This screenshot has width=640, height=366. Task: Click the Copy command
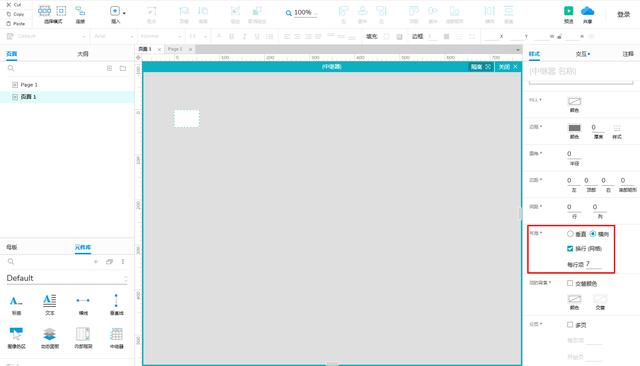coord(15,14)
